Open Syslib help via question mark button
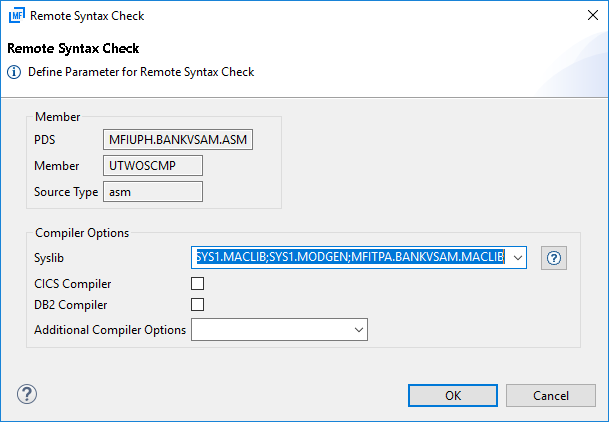Viewport: 609px width, 422px height. (554, 258)
